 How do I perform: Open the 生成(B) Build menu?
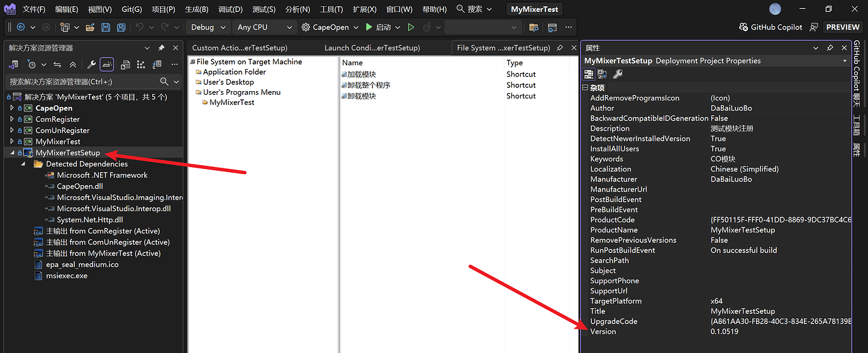pos(196,9)
